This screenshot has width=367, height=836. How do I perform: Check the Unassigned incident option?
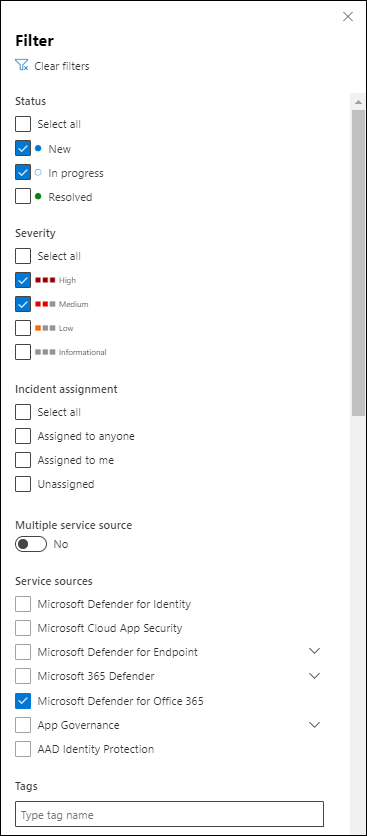click(x=23, y=484)
